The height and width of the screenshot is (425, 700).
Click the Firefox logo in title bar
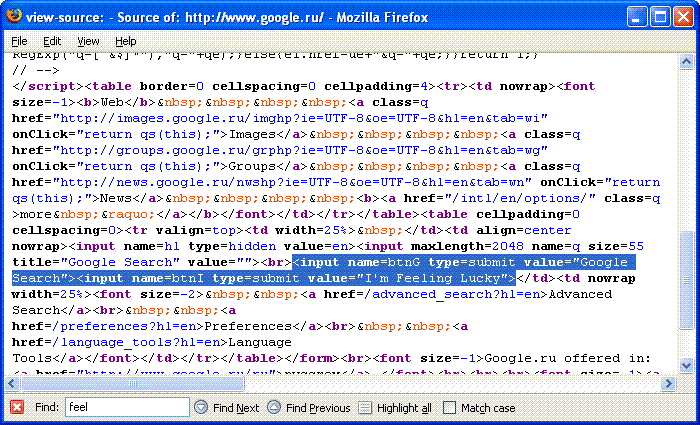point(14,16)
